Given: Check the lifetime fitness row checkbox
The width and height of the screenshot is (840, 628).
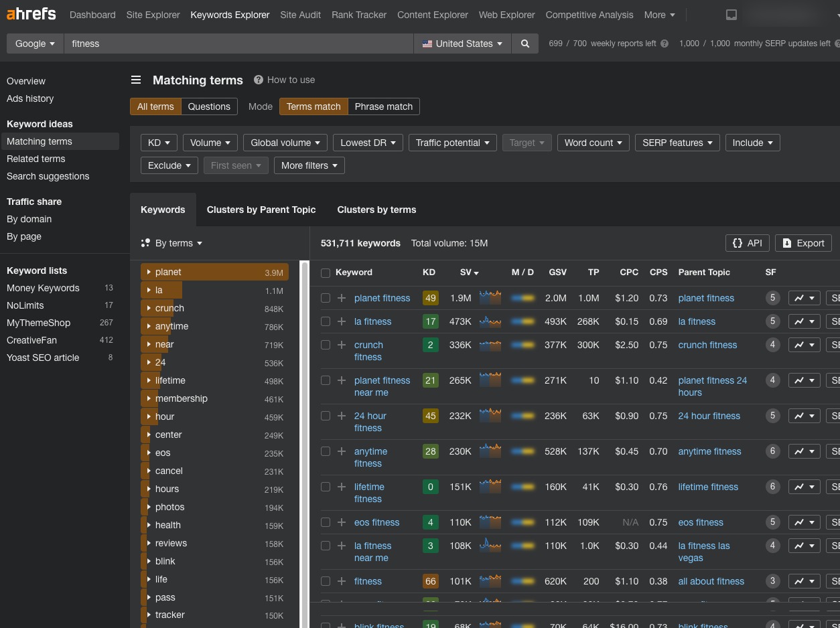Looking at the screenshot, I should [326, 487].
